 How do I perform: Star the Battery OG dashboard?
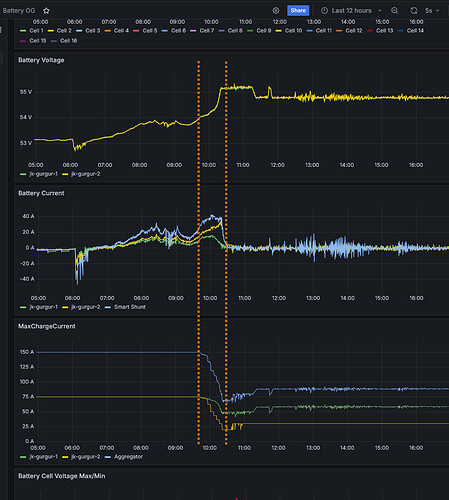pyautogui.click(x=46, y=11)
